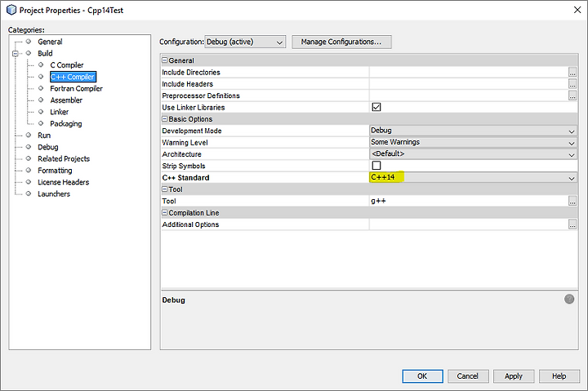Click the Help button

[x=559, y=376]
